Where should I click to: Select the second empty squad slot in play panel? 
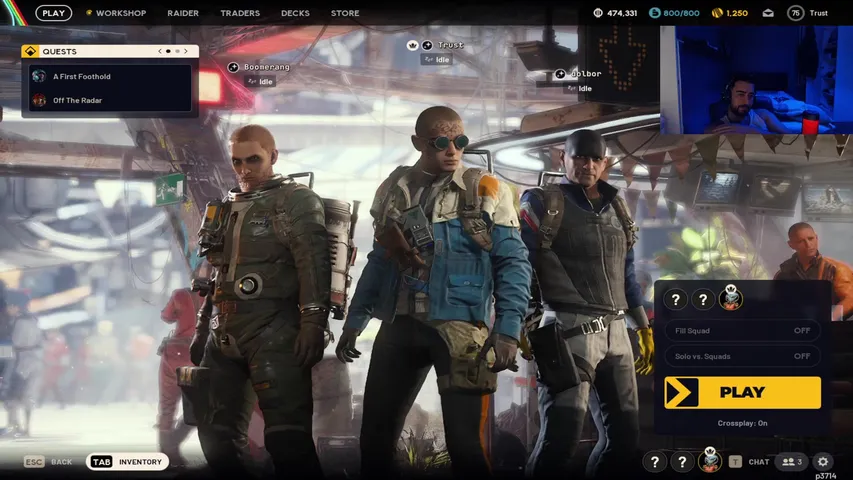703,299
